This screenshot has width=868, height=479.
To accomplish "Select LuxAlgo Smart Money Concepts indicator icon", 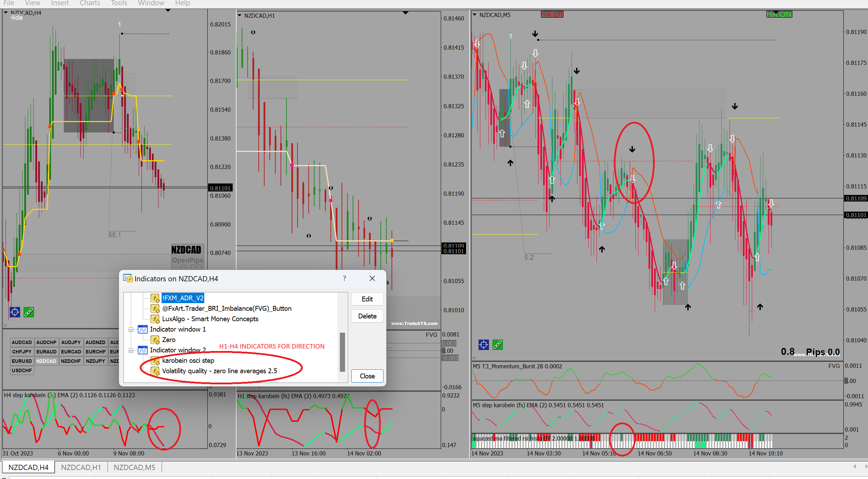I will click(x=155, y=319).
